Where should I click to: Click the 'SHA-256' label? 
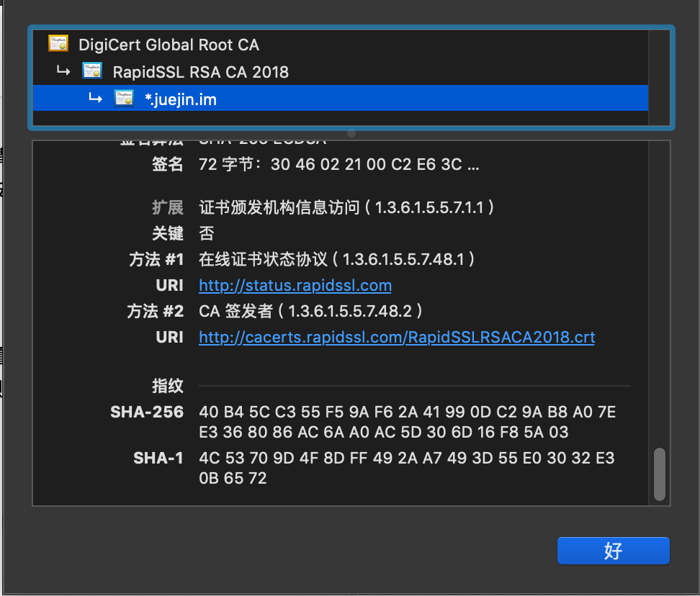pos(147,412)
